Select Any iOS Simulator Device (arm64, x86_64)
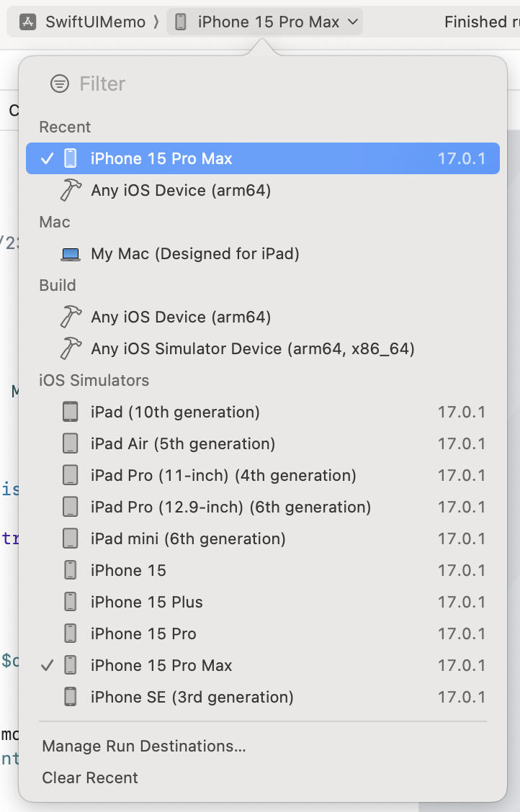This screenshot has width=520, height=812. [x=263, y=348]
